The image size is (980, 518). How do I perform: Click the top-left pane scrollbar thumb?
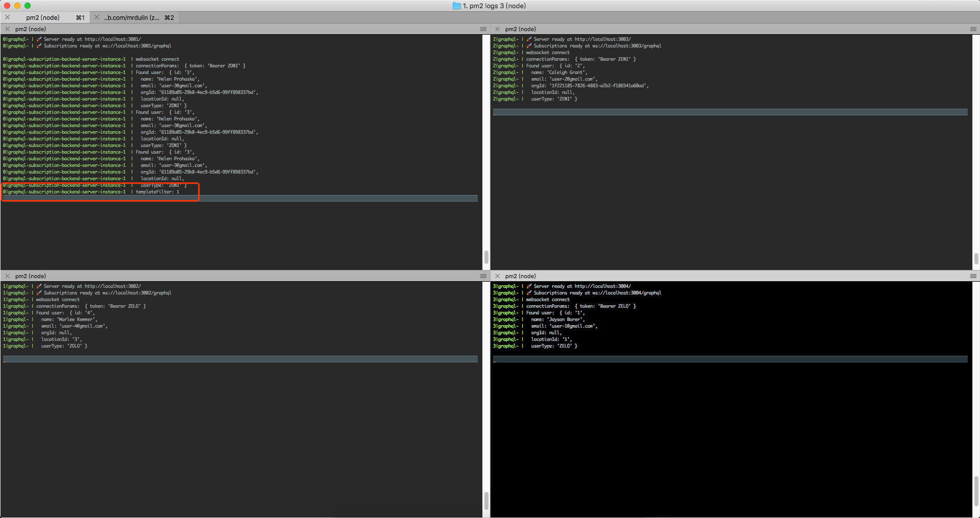coord(486,257)
